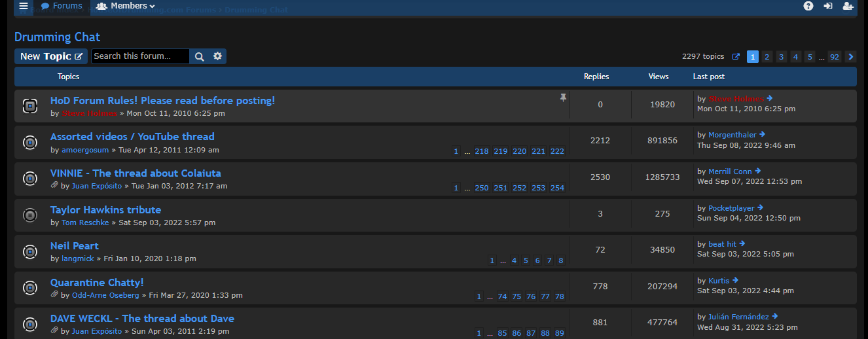Open page 222 of Assorted videos thread
This screenshot has width=868, height=339.
pos(557,151)
